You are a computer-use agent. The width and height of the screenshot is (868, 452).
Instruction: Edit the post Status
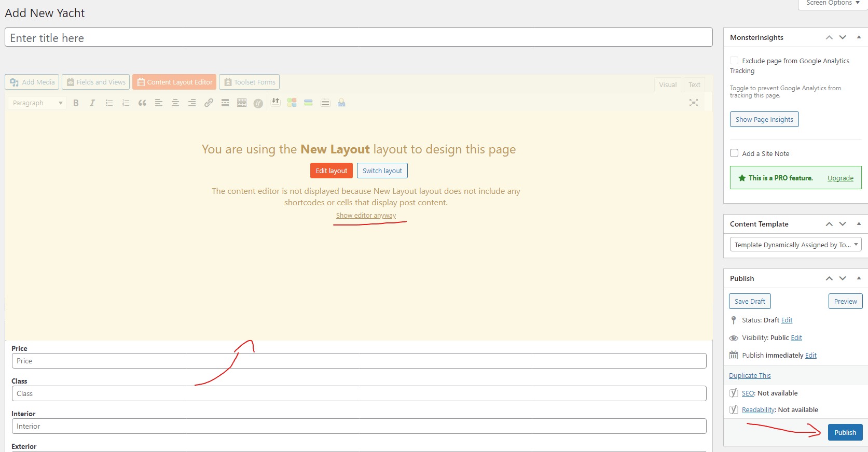(x=787, y=320)
